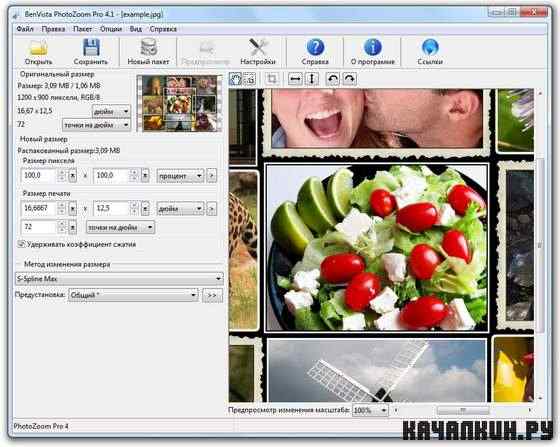Flip the image horizontally
This screenshot has width=560, height=447.
(295, 79)
